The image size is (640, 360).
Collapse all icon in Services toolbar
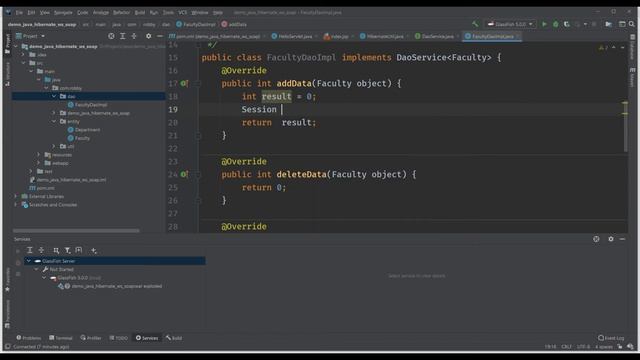[41, 250]
